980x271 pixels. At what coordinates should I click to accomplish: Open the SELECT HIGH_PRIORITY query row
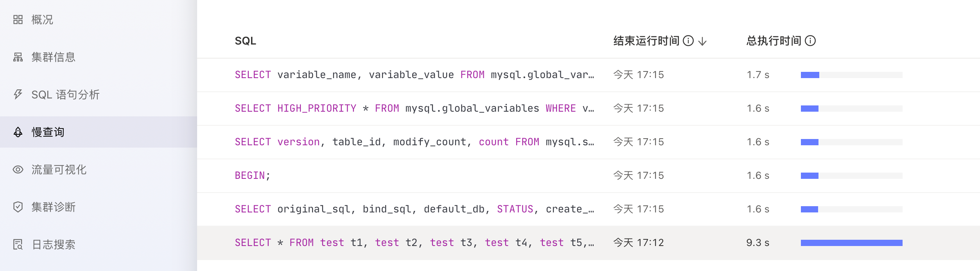(414, 108)
